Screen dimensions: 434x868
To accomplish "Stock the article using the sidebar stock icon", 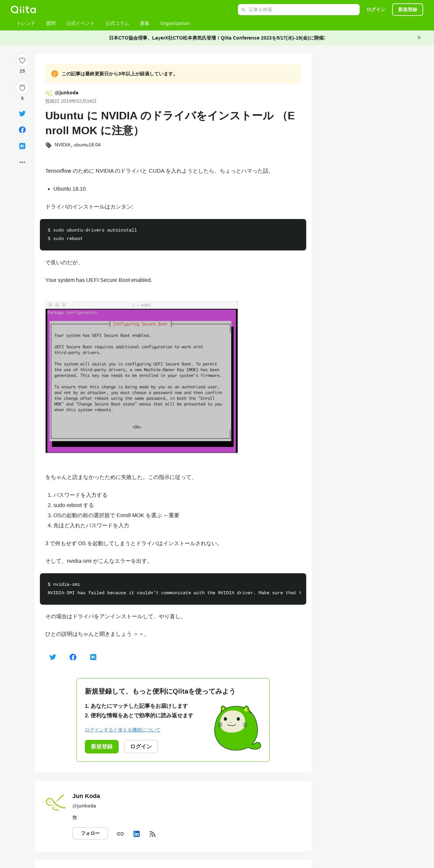I will click(22, 88).
